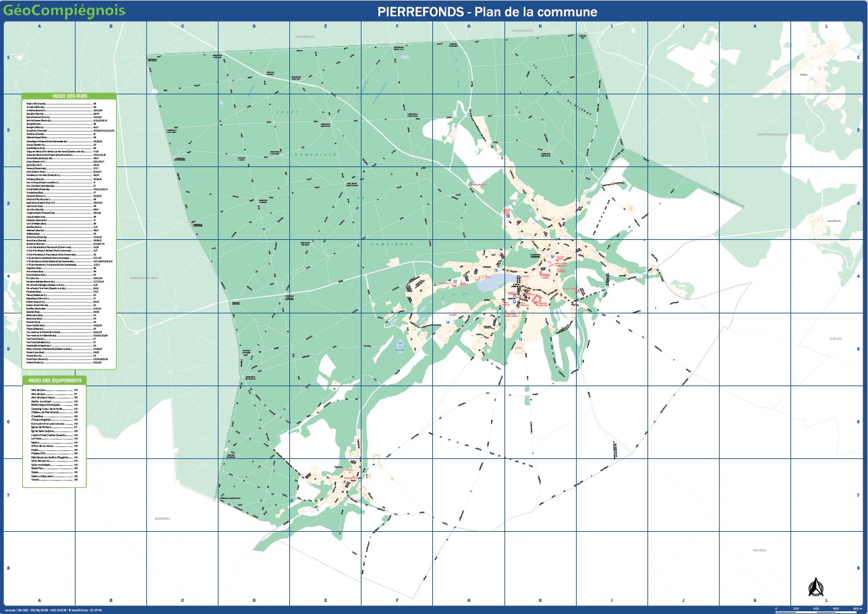Screen dimensions: 868x614
Task: Select "Camping Coeur de la Forêt" index row
Action: (x=55, y=408)
